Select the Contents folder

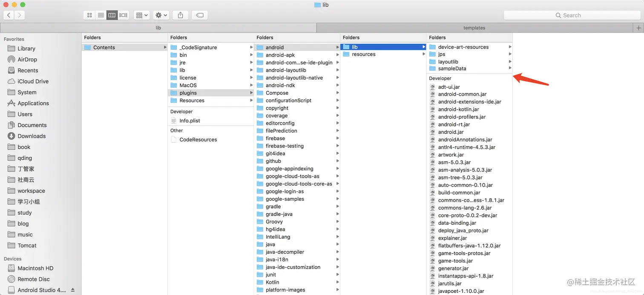124,47
